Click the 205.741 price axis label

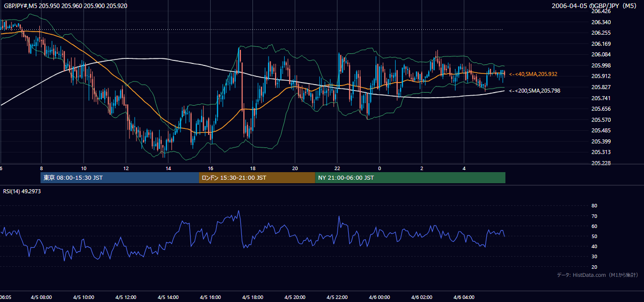pos(601,98)
